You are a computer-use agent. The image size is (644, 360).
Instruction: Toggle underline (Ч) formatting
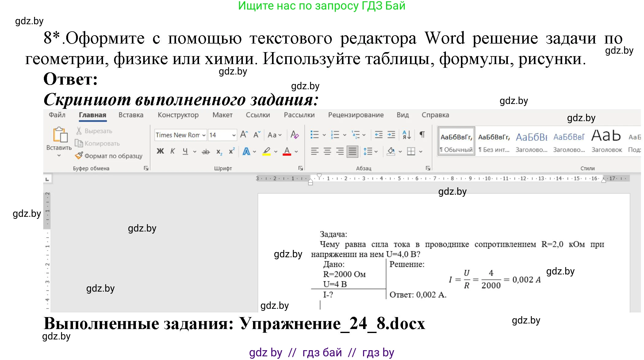(185, 151)
